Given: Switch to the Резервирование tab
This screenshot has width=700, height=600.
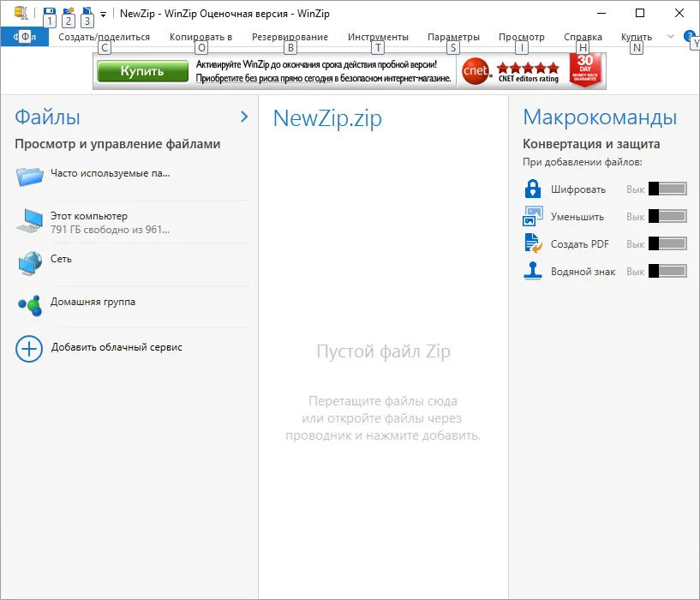Looking at the screenshot, I should (290, 37).
